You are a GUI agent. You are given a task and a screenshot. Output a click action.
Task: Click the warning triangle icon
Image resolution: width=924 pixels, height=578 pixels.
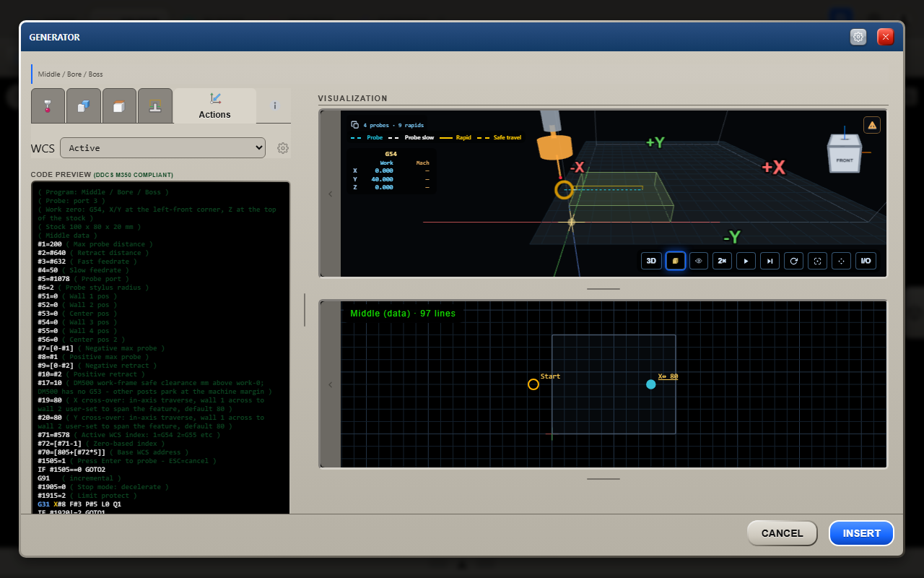[x=872, y=125]
